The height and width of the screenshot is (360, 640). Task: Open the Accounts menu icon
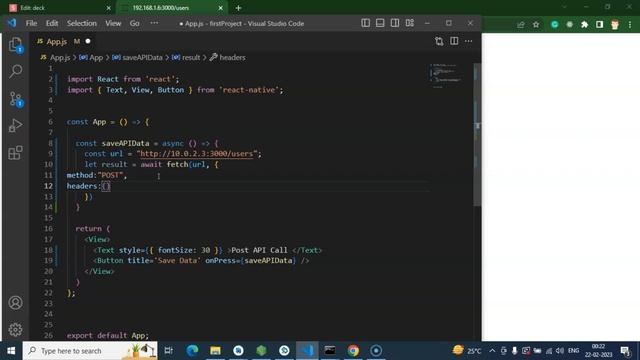(16, 302)
